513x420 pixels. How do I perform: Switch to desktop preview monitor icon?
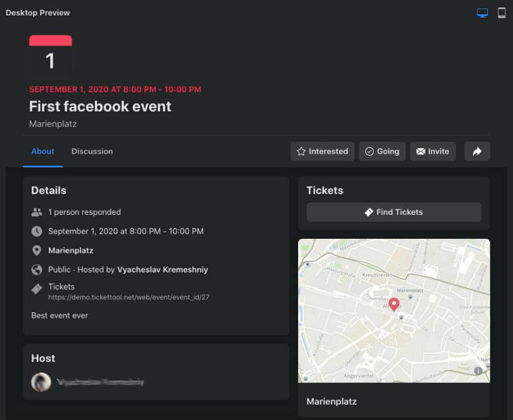(482, 13)
